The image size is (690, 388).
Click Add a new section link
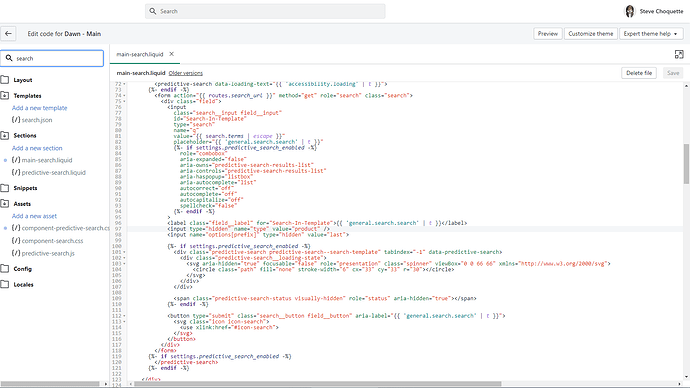(x=37, y=148)
